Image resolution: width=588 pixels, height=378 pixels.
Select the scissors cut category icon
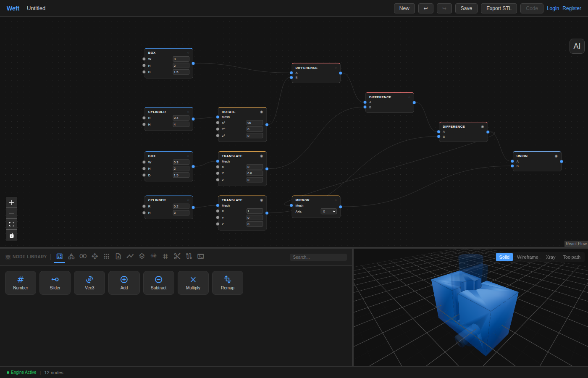[177, 256]
